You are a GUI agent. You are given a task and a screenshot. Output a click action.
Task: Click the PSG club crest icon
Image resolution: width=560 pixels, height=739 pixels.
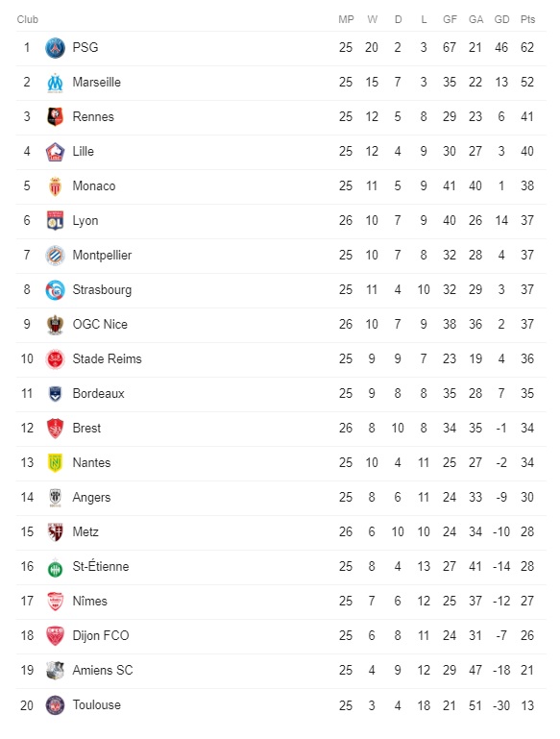tap(55, 48)
